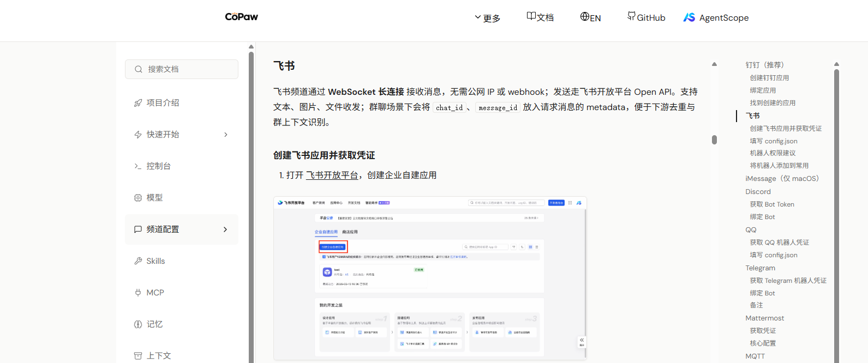This screenshot has width=868, height=363.
Task: Click the globe icon beside EN
Action: pos(585,16)
